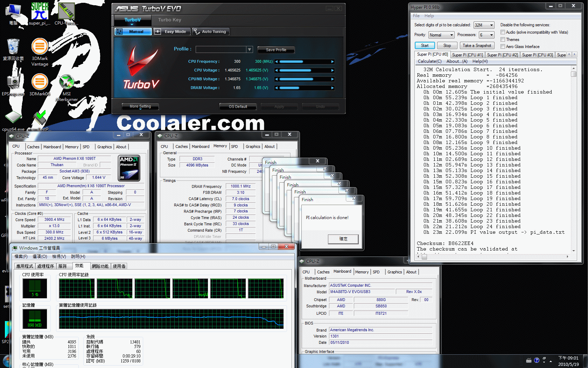This screenshot has width=588, height=368.
Task: Switch to Easy Mode in TurboV EVO
Action: pos(172,32)
